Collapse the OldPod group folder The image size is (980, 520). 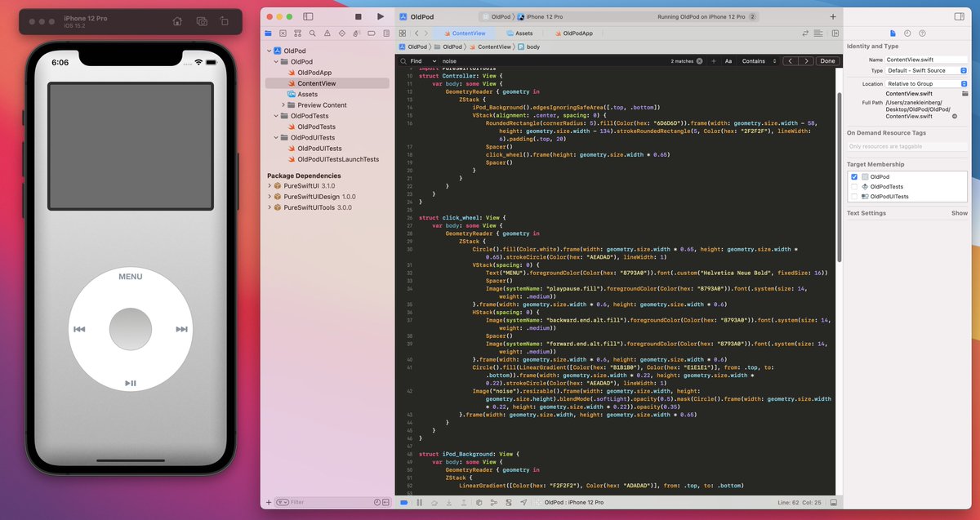click(x=276, y=61)
